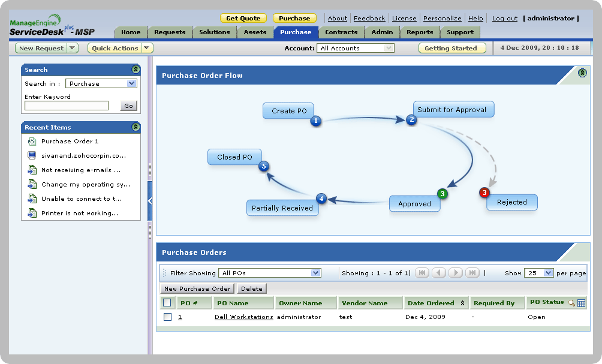Click the red step 3 Rejected circle
The height and width of the screenshot is (364, 602).
484,192
